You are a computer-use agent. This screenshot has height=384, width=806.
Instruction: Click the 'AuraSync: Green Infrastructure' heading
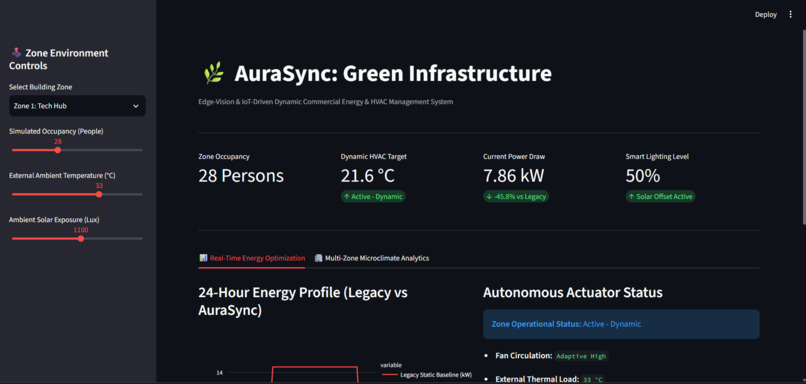click(393, 74)
